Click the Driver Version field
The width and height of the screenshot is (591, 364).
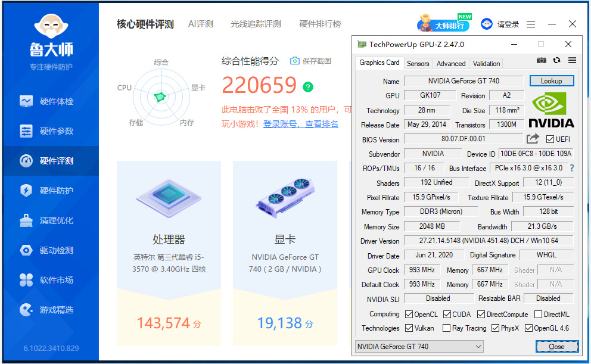(489, 241)
